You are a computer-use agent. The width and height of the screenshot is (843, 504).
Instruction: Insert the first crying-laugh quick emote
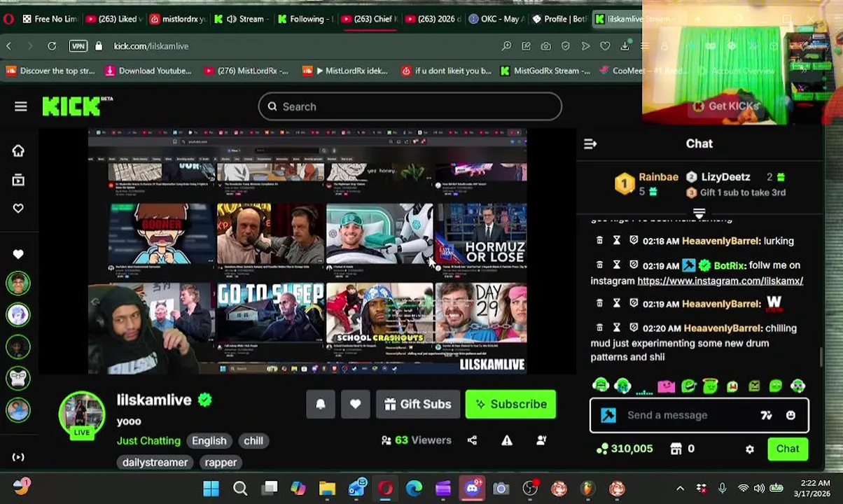tap(600, 385)
